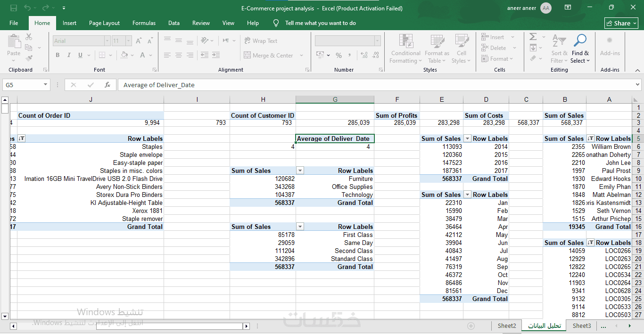This screenshot has width=644, height=334.
Task: Toggle Align Left in Alignment group
Action: (167, 55)
